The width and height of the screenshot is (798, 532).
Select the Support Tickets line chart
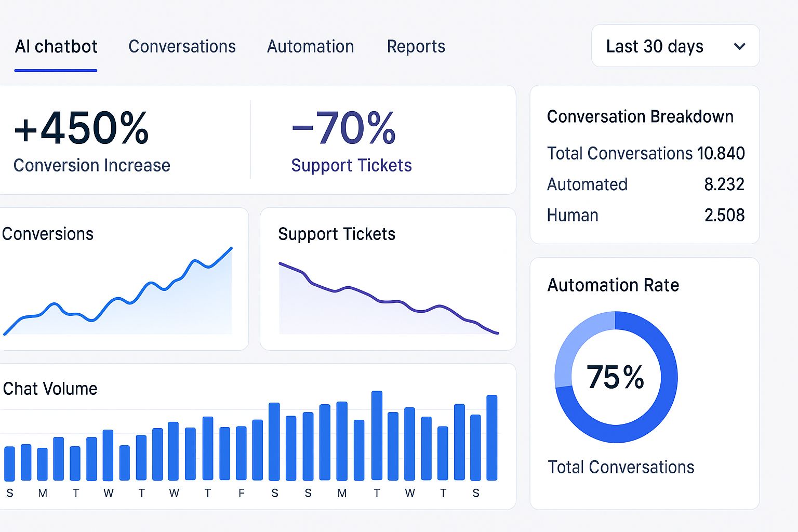tap(388, 299)
